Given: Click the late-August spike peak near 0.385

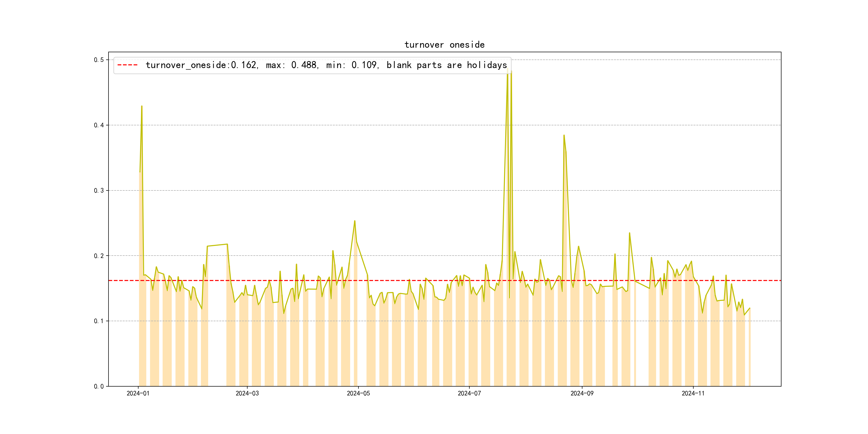Looking at the screenshot, I should point(564,136).
